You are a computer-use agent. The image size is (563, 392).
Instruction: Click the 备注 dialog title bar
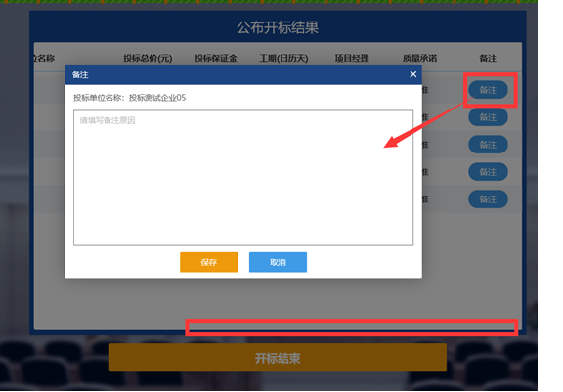[x=243, y=74]
